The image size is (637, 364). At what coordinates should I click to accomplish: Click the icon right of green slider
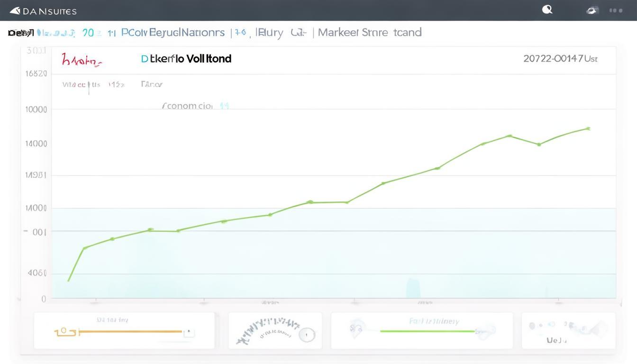[487, 330]
